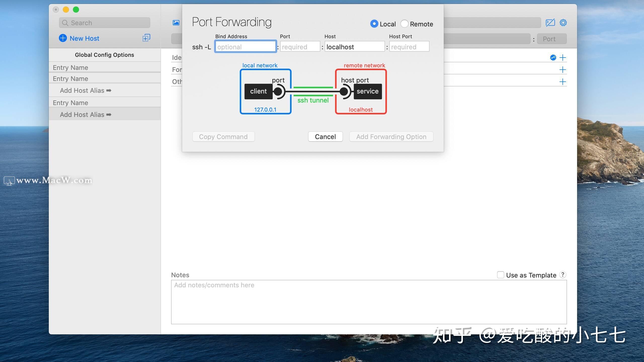Click the plus icon on the Other options row
Screen dimensions: 644x362
click(563, 81)
